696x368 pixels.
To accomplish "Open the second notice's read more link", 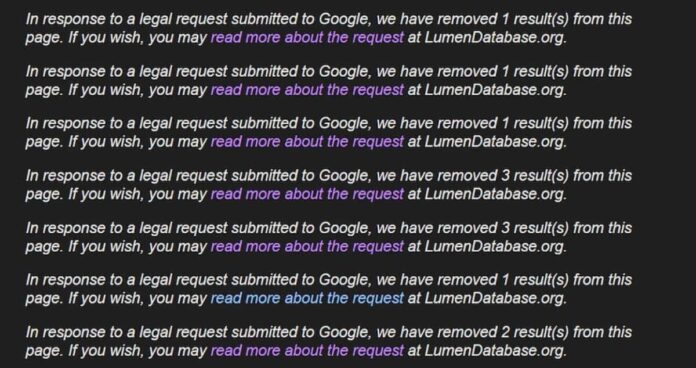I will [x=307, y=90].
